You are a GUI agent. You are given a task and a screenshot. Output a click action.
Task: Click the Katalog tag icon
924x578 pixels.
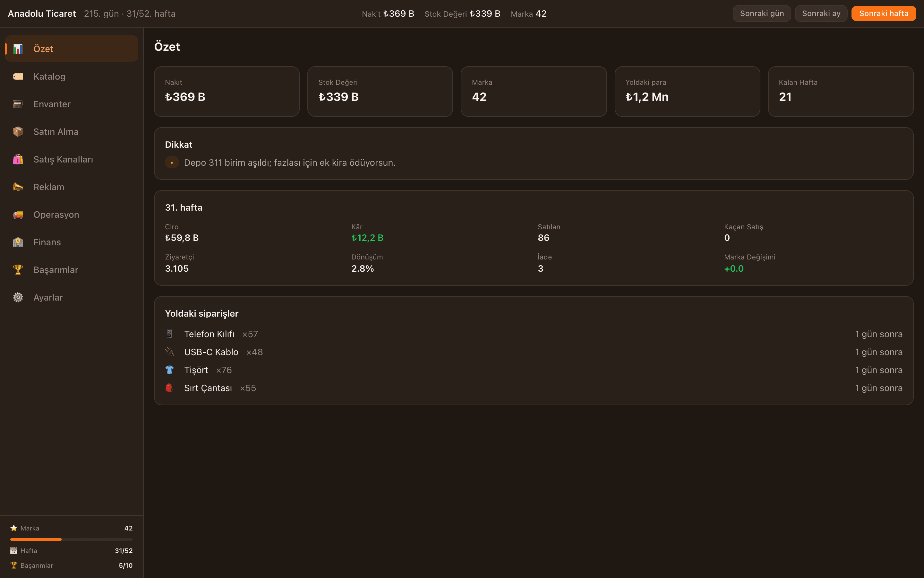[x=18, y=76]
